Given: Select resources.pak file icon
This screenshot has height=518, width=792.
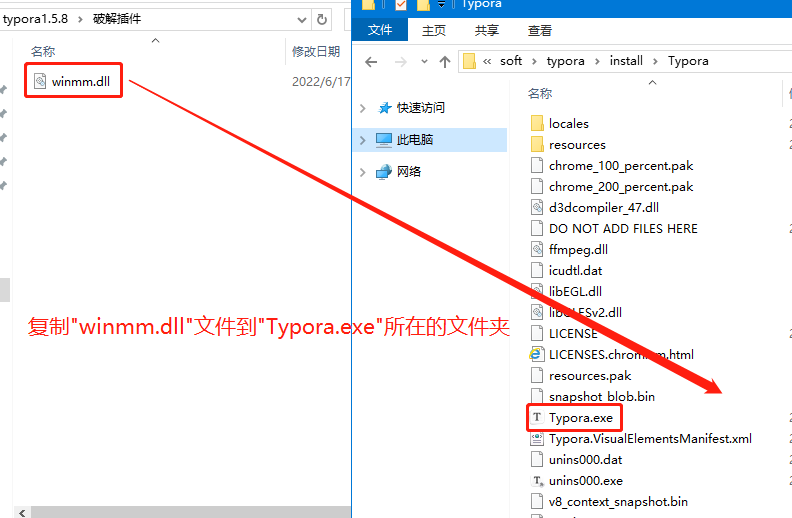Looking at the screenshot, I should click(537, 375).
